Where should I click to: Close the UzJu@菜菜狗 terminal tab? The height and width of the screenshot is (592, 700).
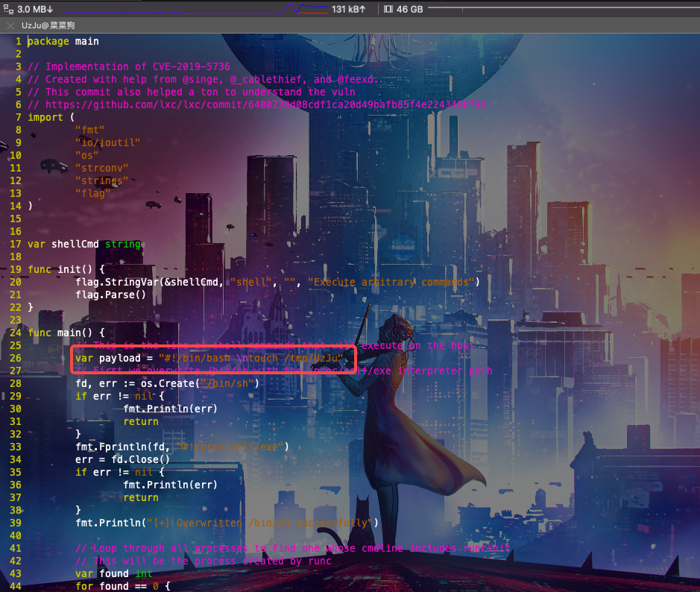[10, 26]
